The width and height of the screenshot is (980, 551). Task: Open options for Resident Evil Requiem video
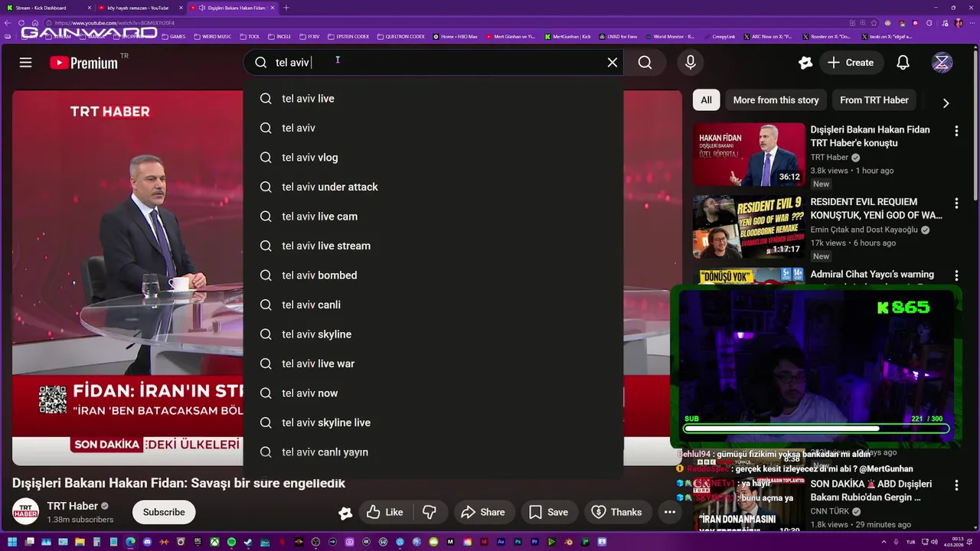point(955,204)
